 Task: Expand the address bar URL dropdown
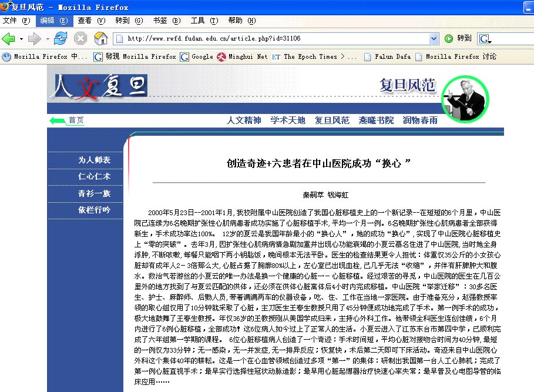tap(434, 39)
